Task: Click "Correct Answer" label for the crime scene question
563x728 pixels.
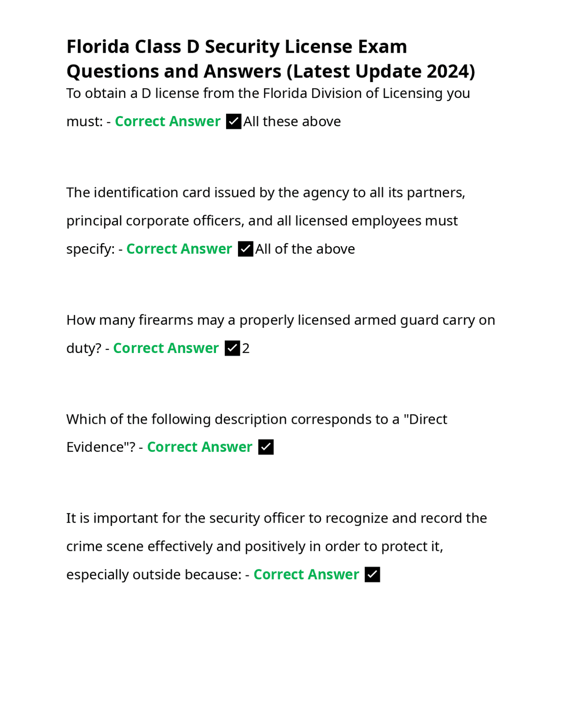Action: point(306,575)
